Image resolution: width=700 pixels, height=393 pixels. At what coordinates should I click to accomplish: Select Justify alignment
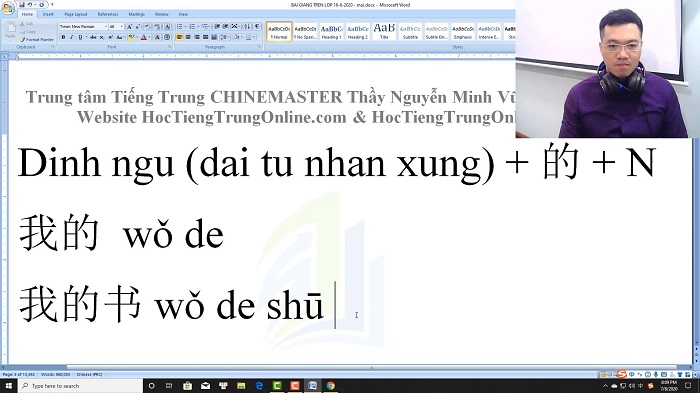pyautogui.click(x=205, y=37)
